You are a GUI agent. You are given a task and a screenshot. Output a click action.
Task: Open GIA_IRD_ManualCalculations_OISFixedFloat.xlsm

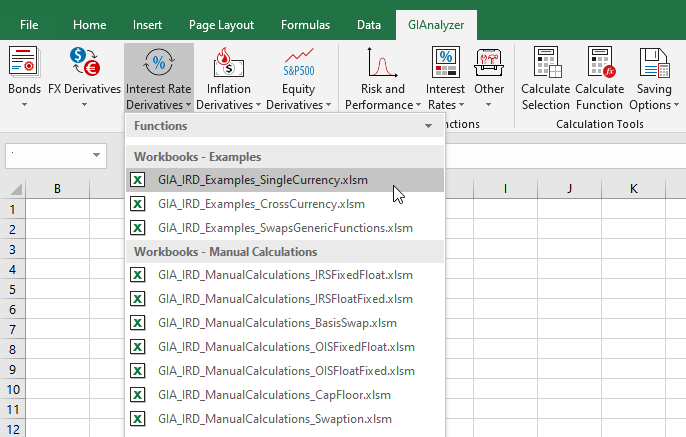coord(285,347)
